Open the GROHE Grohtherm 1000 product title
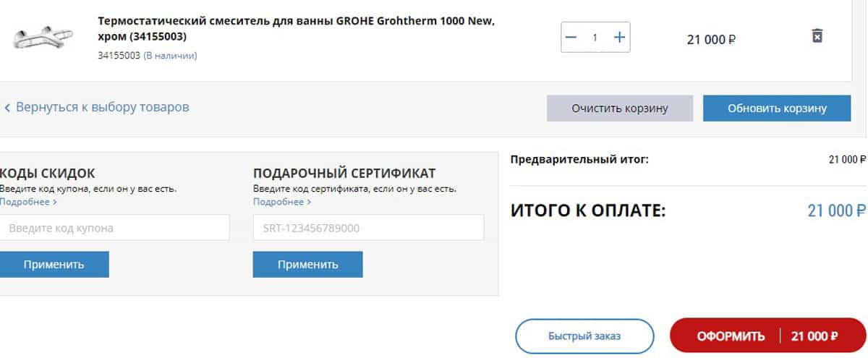Viewport: 868px width, 358px height. tap(297, 28)
